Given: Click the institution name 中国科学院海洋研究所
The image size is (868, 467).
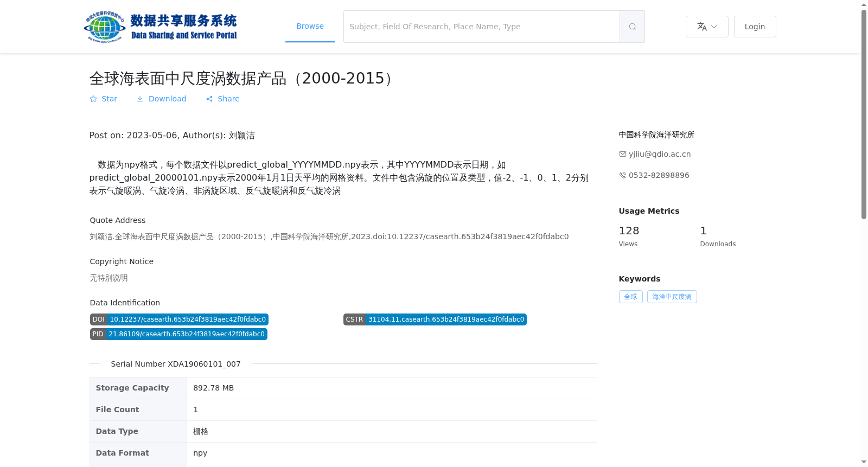Looking at the screenshot, I should [x=656, y=135].
